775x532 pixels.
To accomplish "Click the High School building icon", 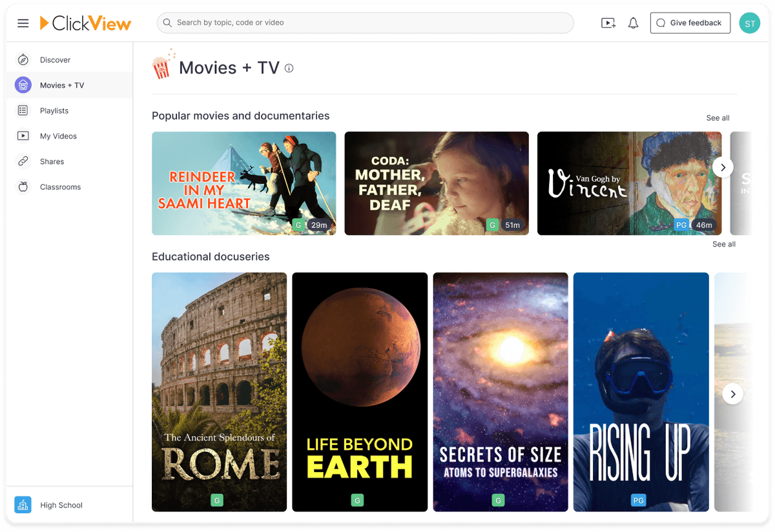I will point(23,505).
